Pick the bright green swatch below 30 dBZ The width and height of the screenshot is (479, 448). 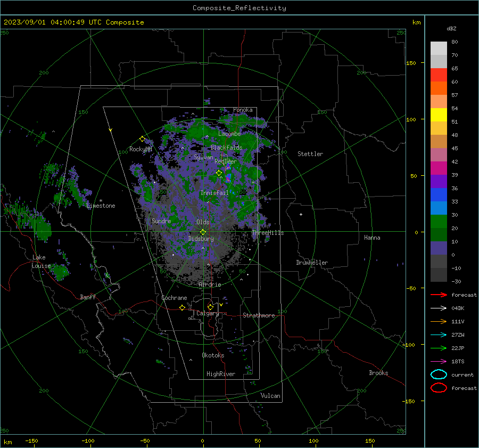(x=439, y=222)
